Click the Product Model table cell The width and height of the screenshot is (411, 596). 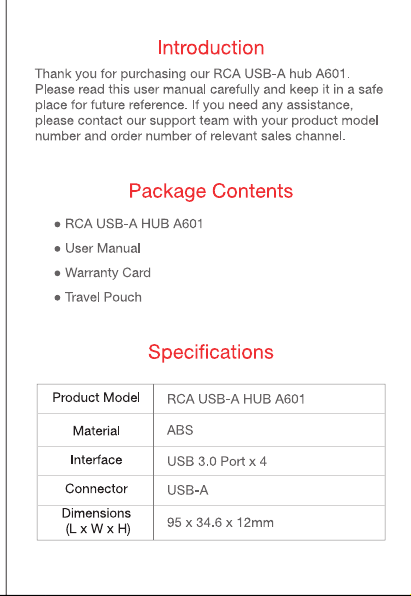click(96, 398)
